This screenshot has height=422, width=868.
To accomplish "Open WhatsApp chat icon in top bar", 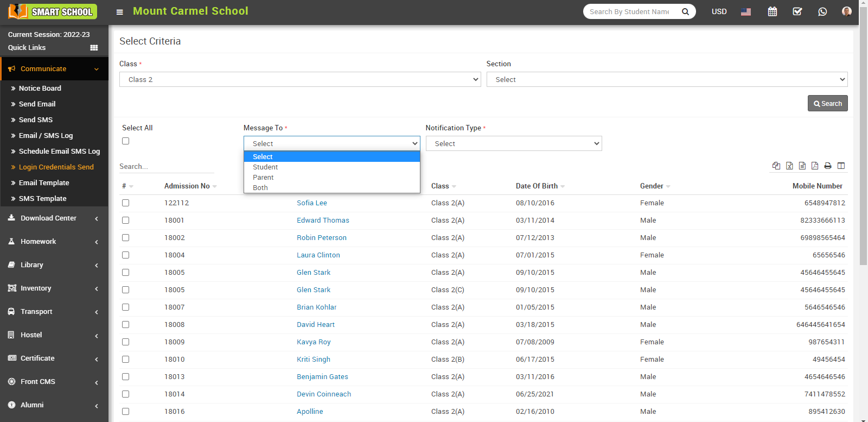I will (822, 11).
